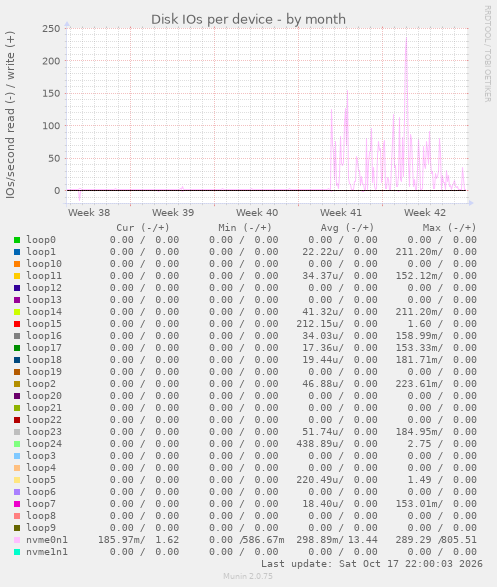Click the 'Cur (-/+)' column header

tap(143, 228)
